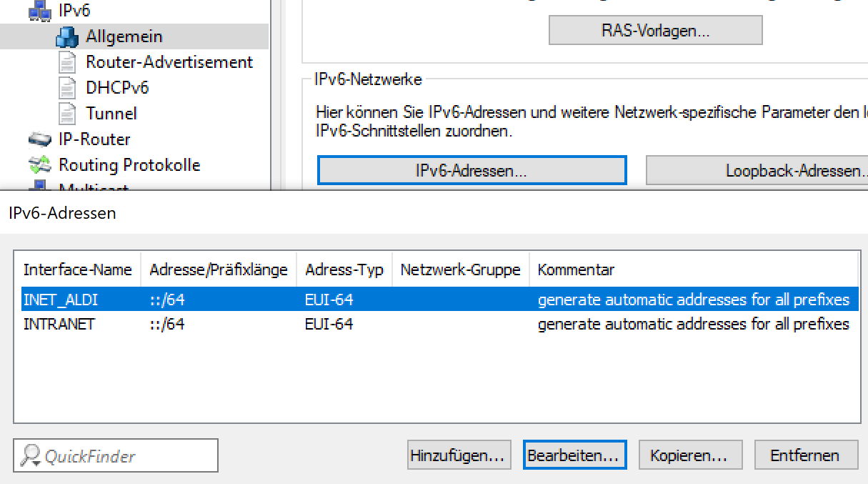Open the IPv6-Adressen table
This screenshot has height=484, width=868.
point(471,170)
